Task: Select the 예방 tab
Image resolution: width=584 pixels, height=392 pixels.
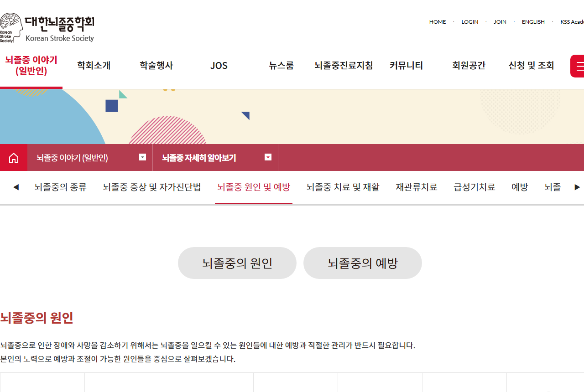Action: pos(520,187)
